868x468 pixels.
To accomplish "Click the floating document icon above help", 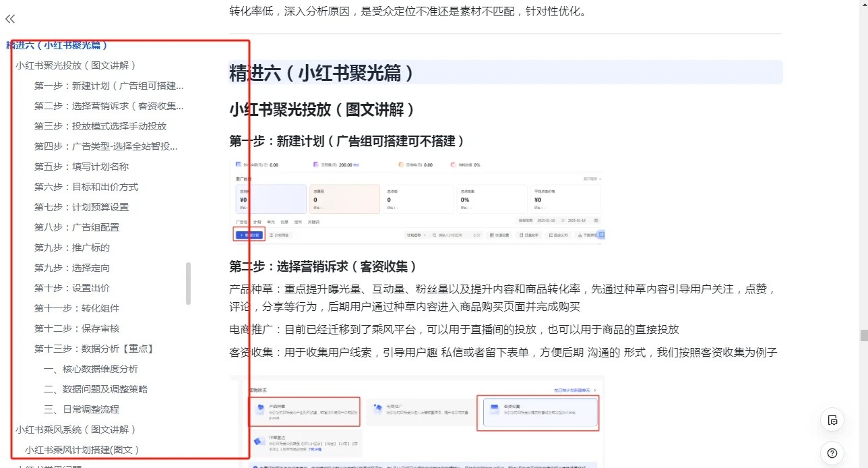I will click(832, 419).
